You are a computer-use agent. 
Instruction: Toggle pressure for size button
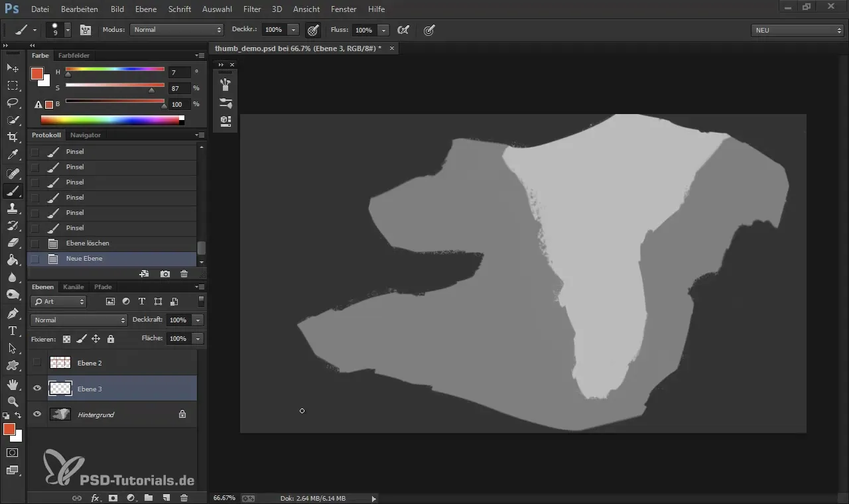point(429,30)
